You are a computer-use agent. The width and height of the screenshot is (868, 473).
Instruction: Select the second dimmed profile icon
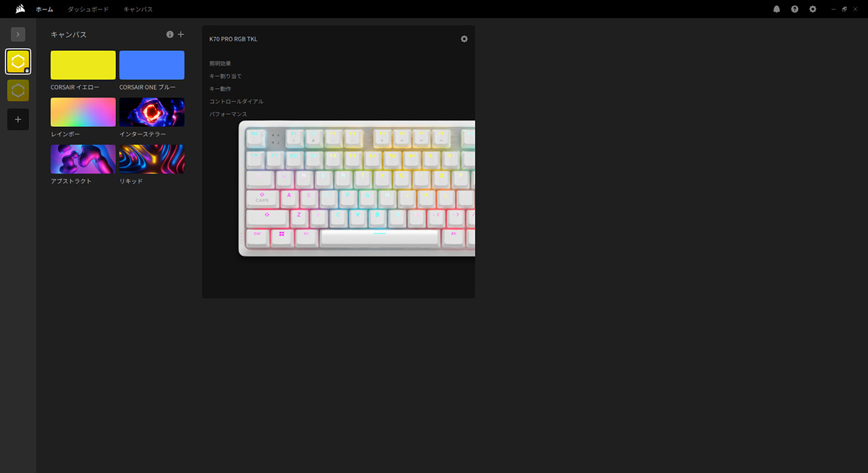(x=18, y=90)
